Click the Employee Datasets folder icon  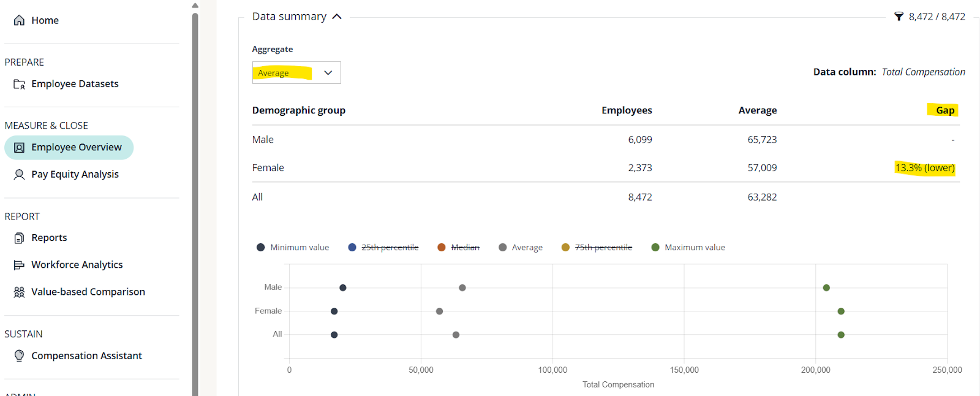pos(20,84)
